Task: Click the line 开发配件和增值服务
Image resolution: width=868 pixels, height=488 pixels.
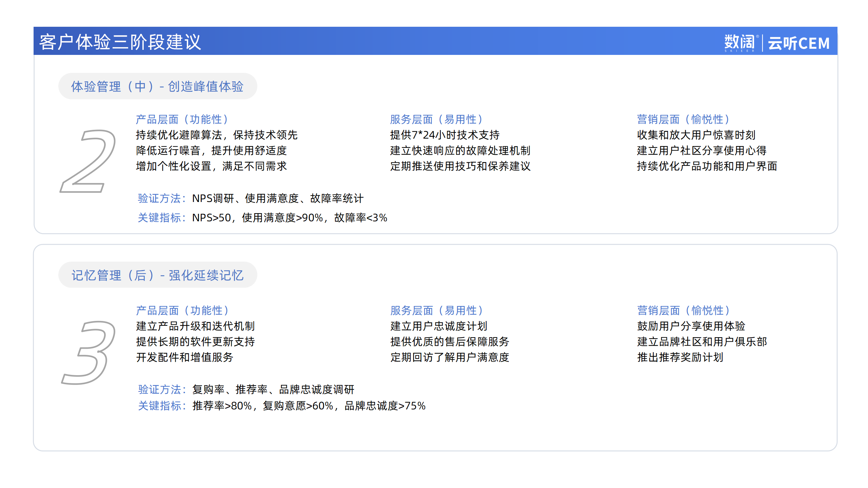Action: (x=184, y=357)
